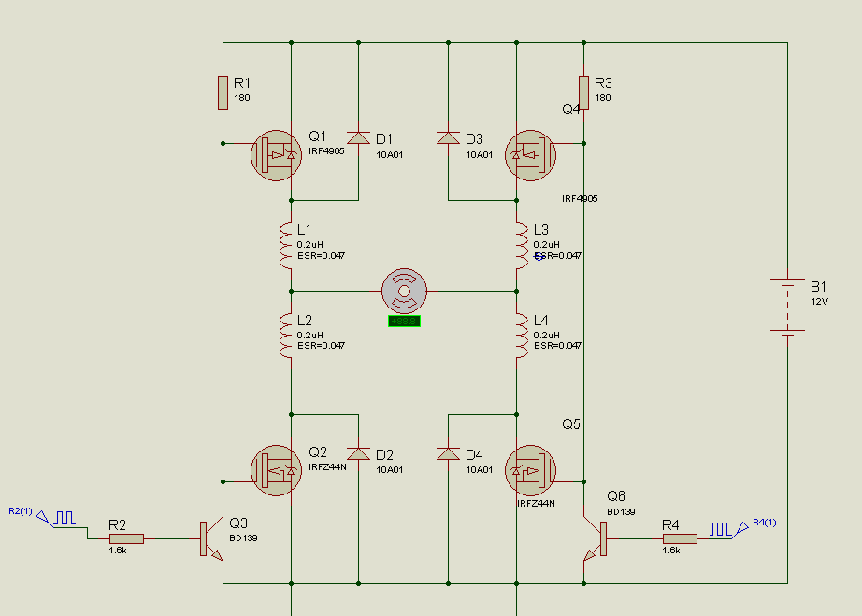Select diode D4 symbol
This screenshot has height=616, width=862.
448,453
